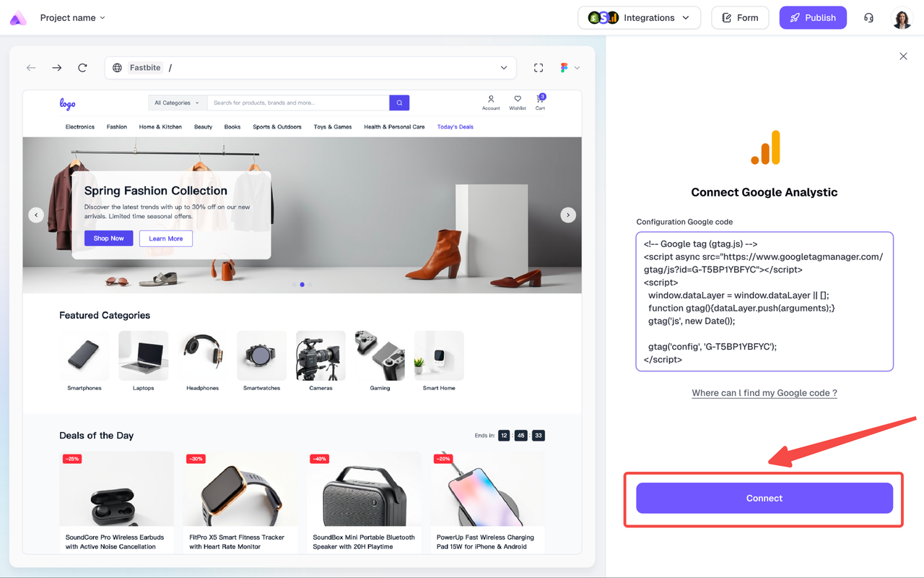Click the Connect button
The width and height of the screenshot is (924, 578).
click(764, 499)
